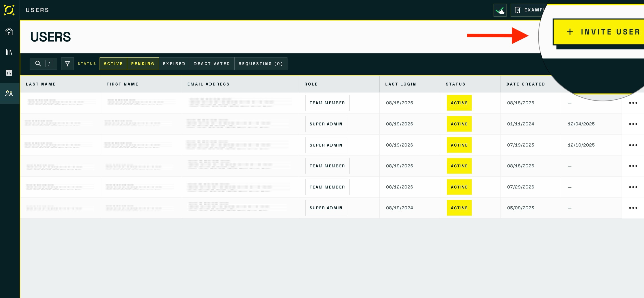Image resolution: width=644 pixels, height=298 pixels.
Task: Open actions menu for row created 08/18/2026 first
Action: click(x=633, y=103)
